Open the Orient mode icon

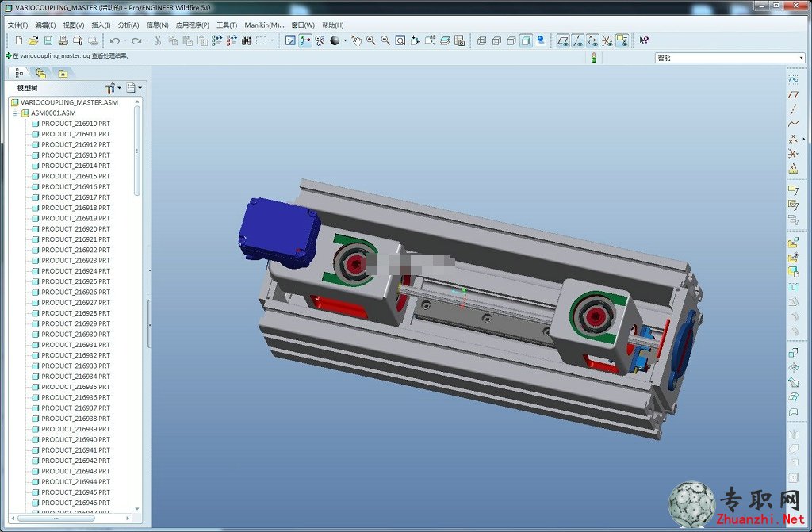pyautogui.click(x=320, y=40)
